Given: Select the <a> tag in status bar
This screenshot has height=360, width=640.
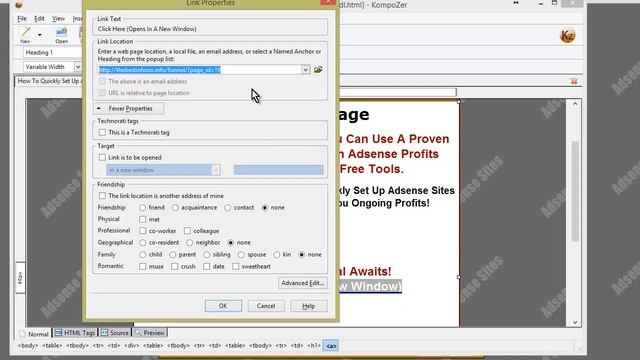Looking at the screenshot, I should tap(331, 346).
